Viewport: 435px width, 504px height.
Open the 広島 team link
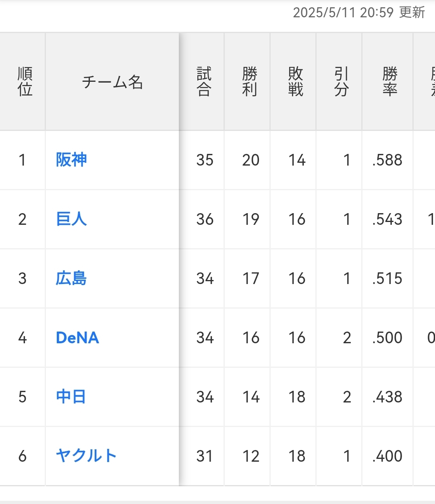pyautogui.click(x=71, y=278)
